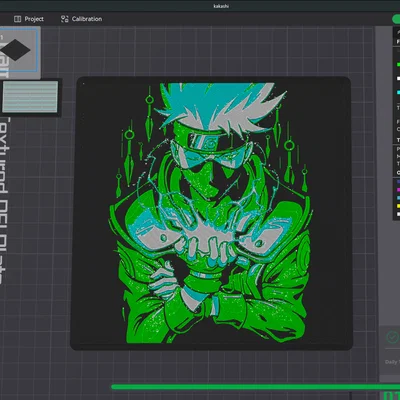Viewport: 400px width, 400px height.
Task: Select the cyan filament swatch in legend
Action: (x=398, y=92)
